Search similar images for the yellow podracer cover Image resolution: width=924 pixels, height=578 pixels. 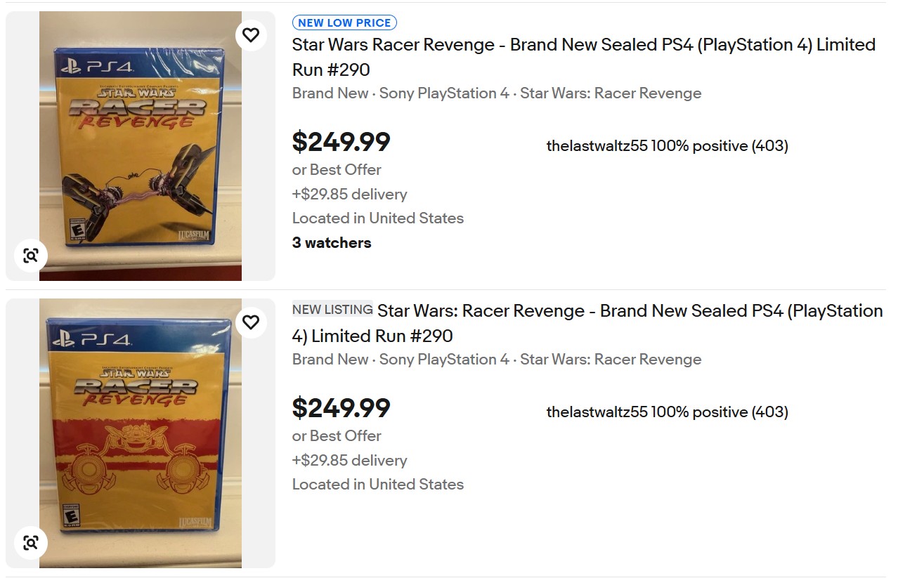point(30,256)
